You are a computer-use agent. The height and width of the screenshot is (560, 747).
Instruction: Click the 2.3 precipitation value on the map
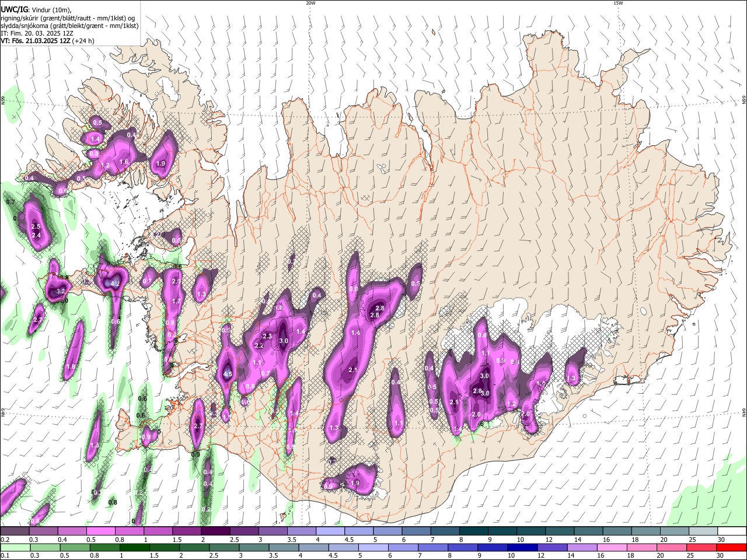[x=267, y=336]
